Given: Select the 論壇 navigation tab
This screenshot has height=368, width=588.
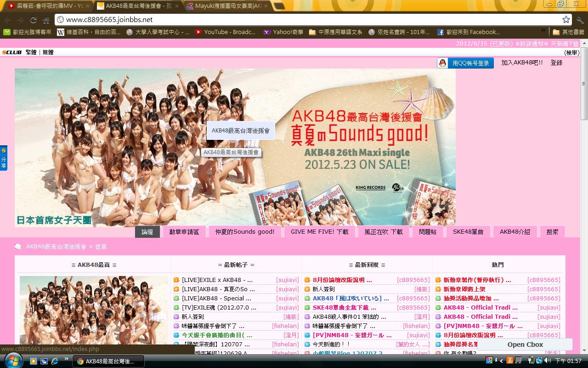Looking at the screenshot, I should pos(147,232).
